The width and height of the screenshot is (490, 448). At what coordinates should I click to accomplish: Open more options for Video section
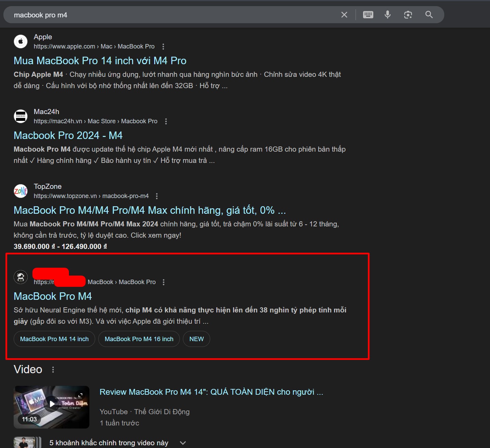point(53,370)
